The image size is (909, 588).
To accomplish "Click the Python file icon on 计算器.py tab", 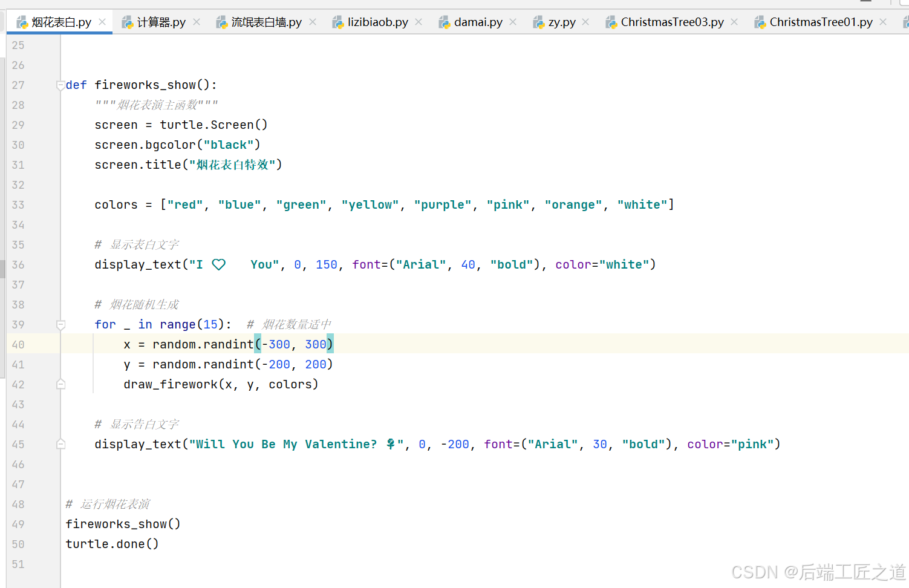I will (127, 22).
